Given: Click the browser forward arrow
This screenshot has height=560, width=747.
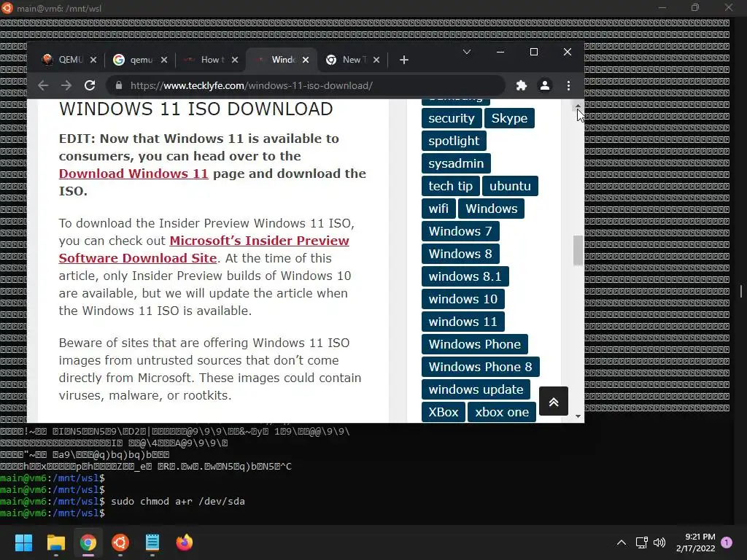Looking at the screenshot, I should pyautogui.click(x=66, y=86).
